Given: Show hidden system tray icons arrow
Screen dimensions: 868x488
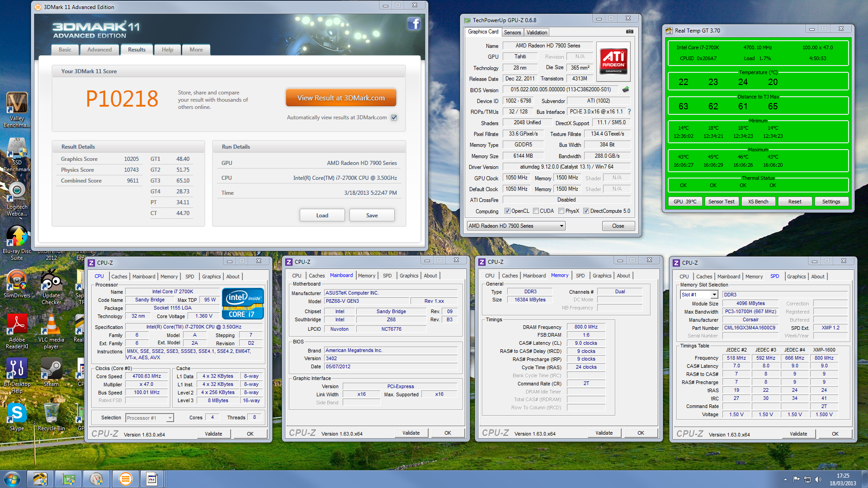Looking at the screenshot, I should [785, 479].
